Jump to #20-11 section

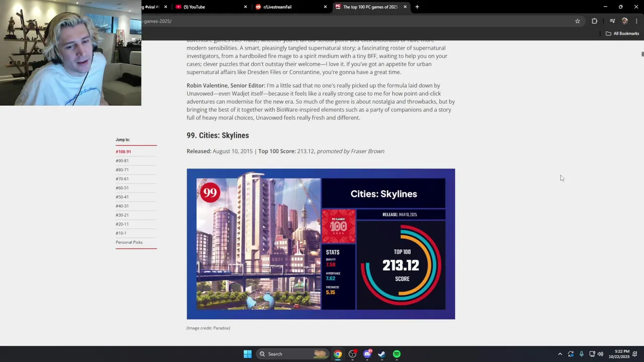pyautogui.click(x=122, y=224)
